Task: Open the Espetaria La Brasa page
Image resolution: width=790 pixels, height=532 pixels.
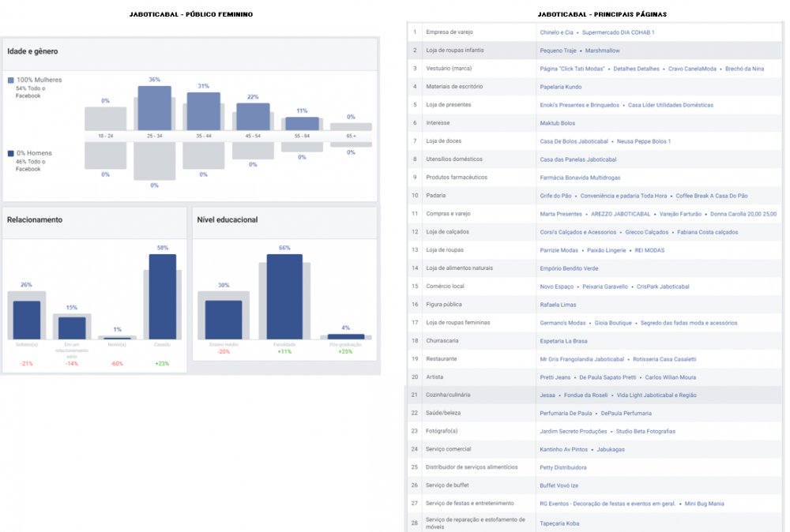Action: pyautogui.click(x=563, y=341)
